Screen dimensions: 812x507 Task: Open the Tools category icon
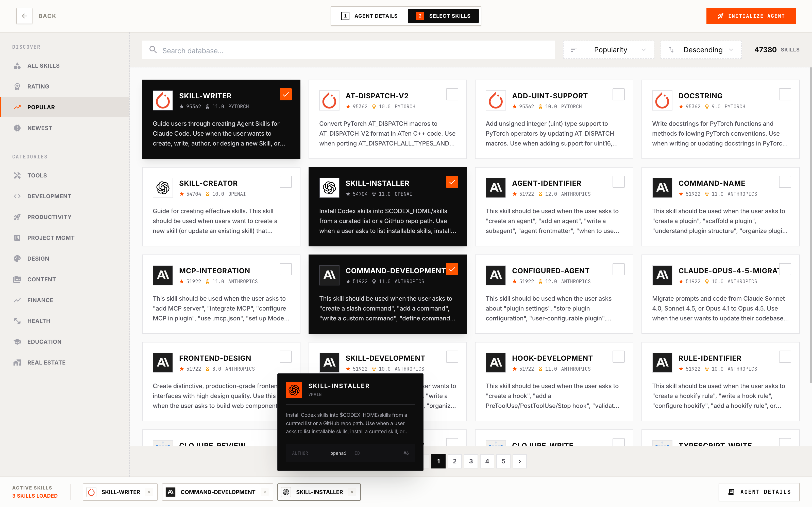[18, 175]
